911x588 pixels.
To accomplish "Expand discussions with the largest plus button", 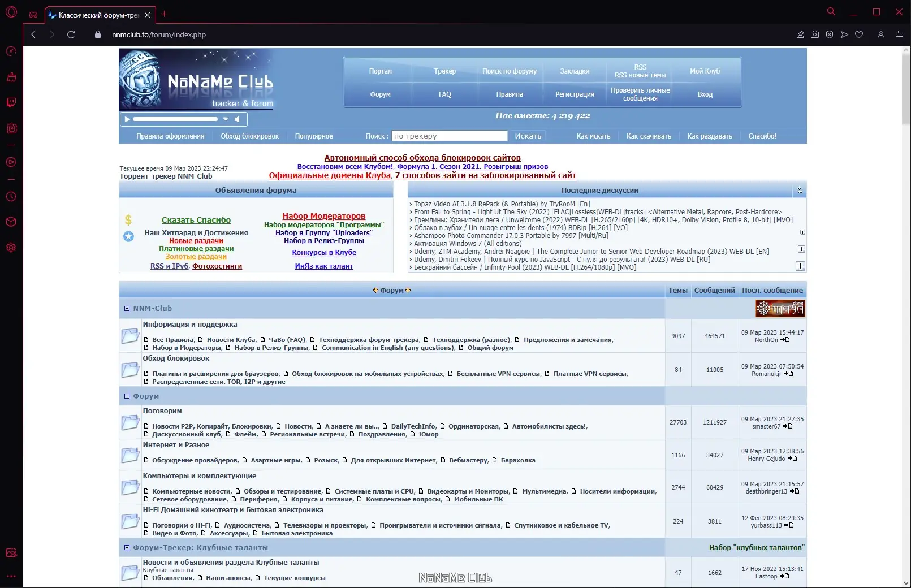I will click(x=800, y=266).
